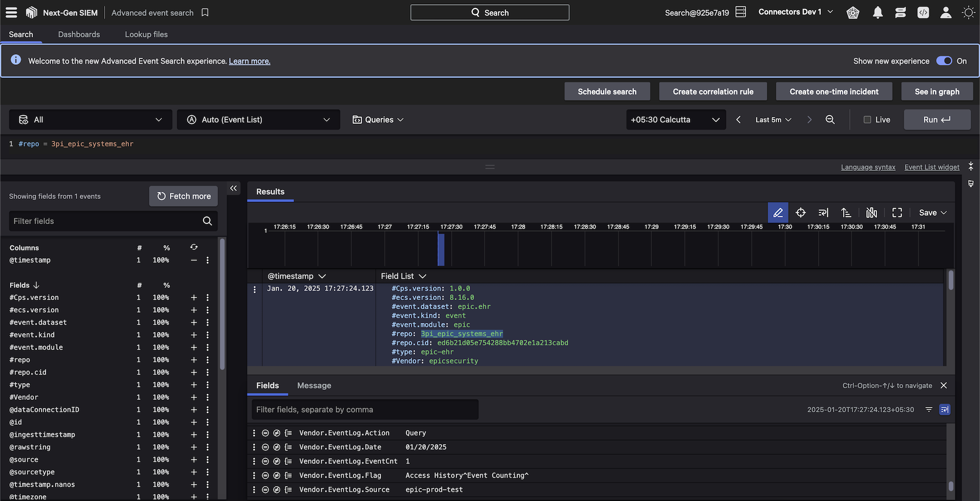
Task: Add #event.dataset field as column
Action: 194,322
